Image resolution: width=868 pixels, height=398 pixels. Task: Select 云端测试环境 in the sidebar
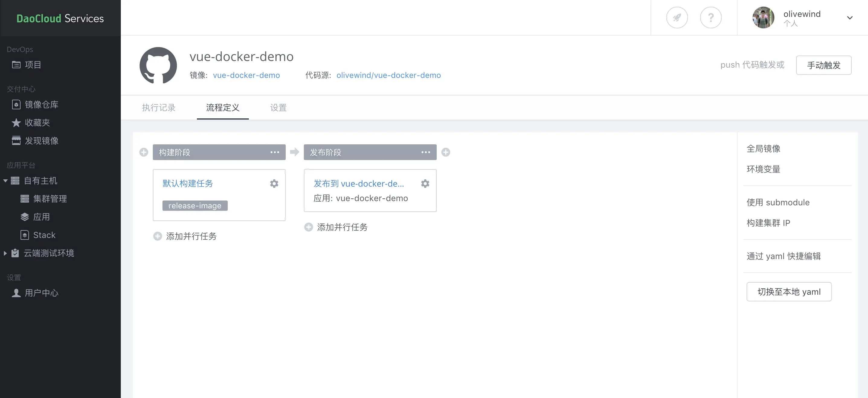[49, 253]
